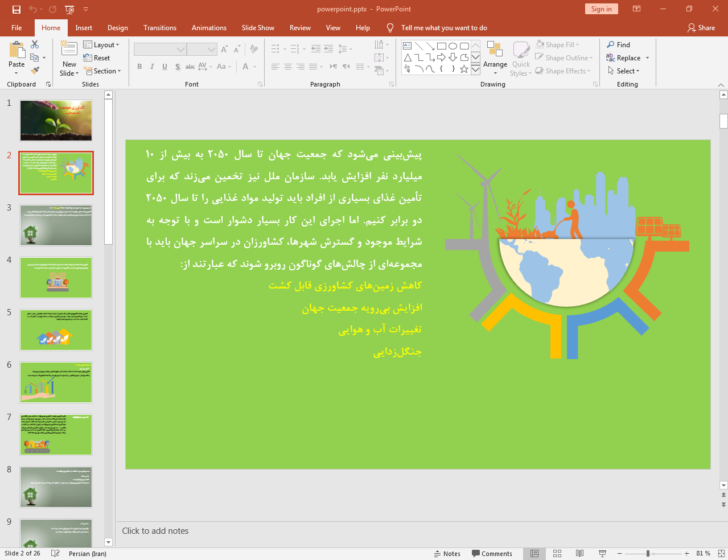
Task: Switch to the Insert tab
Action: point(84,27)
